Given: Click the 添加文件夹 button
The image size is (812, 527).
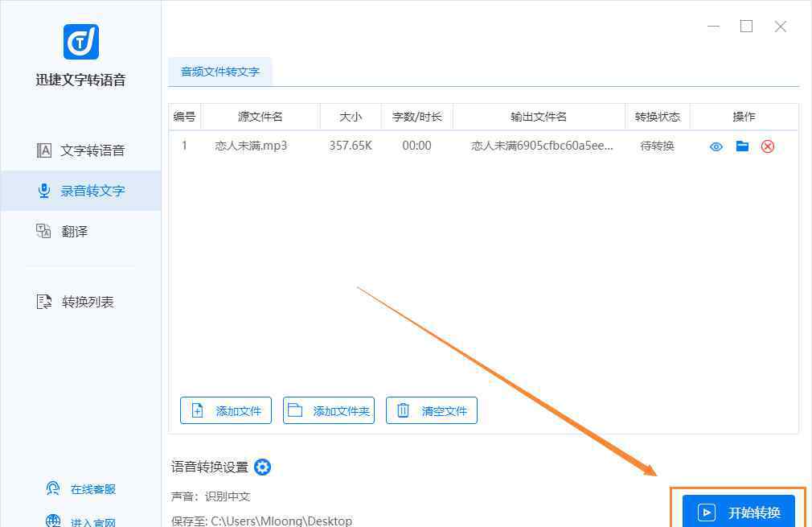Looking at the screenshot, I should tap(329, 410).
